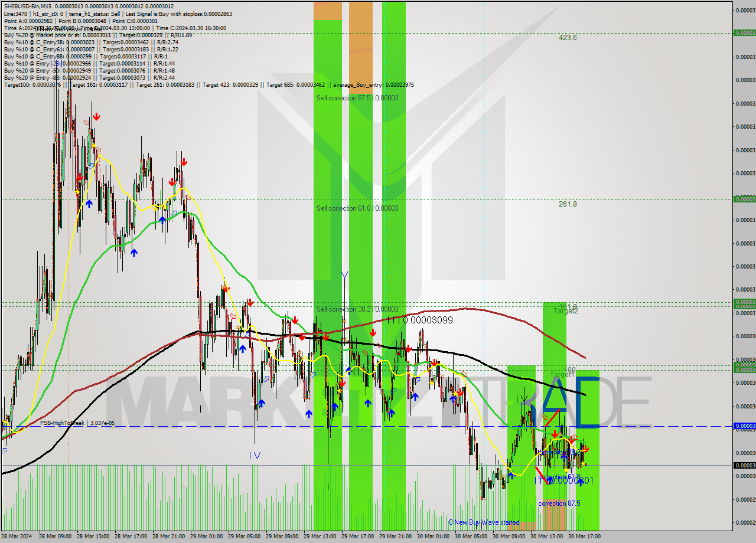Viewport: 756px width, 543px height.
Task: Click the 'Sell correction 38.2' label
Action: click(x=357, y=309)
